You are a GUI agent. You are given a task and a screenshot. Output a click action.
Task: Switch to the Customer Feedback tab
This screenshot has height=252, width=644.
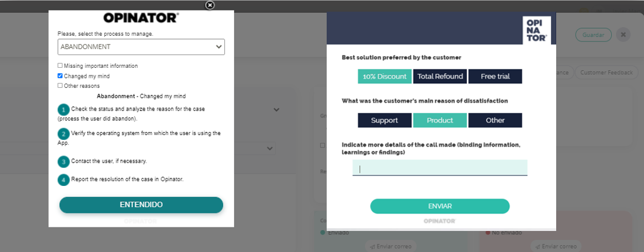(606, 73)
